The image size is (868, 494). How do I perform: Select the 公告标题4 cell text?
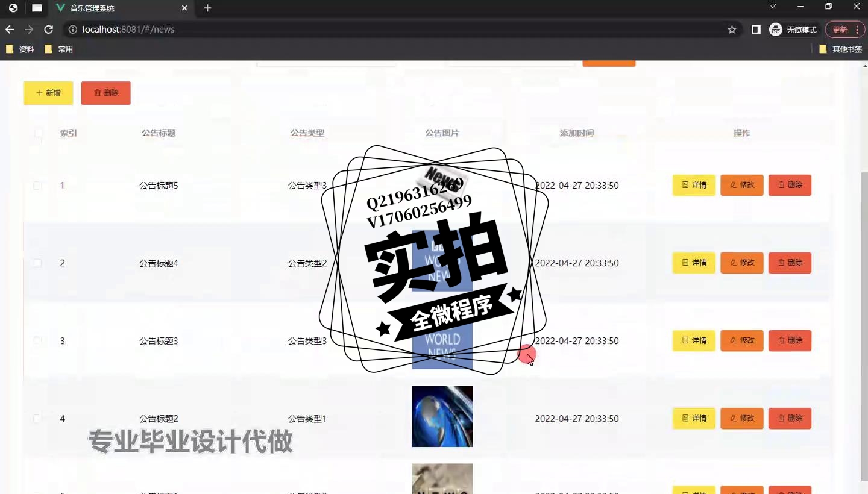tap(159, 263)
